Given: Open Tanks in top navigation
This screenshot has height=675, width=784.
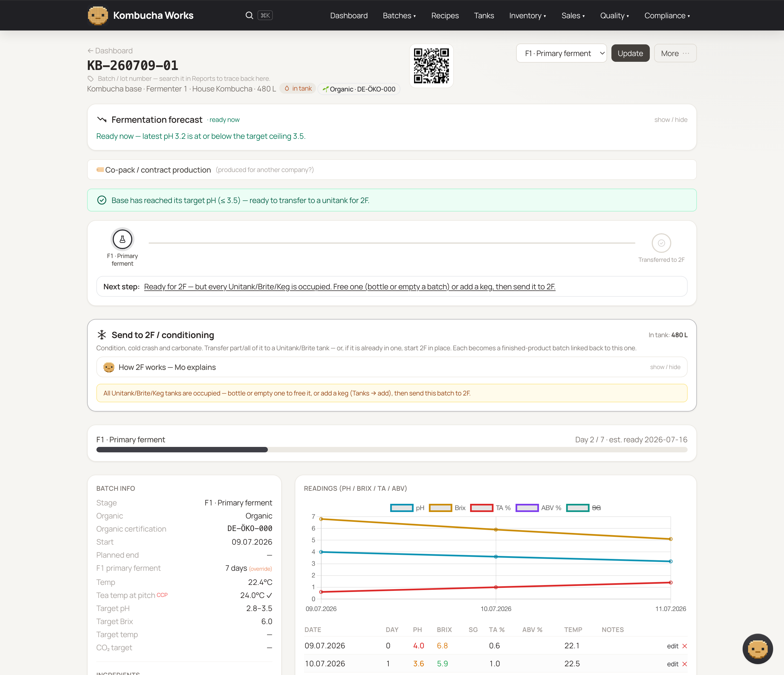Looking at the screenshot, I should 483,16.
